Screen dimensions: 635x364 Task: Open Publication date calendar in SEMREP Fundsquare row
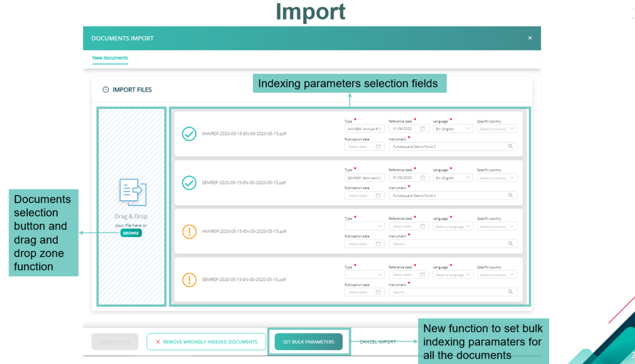[x=378, y=196]
